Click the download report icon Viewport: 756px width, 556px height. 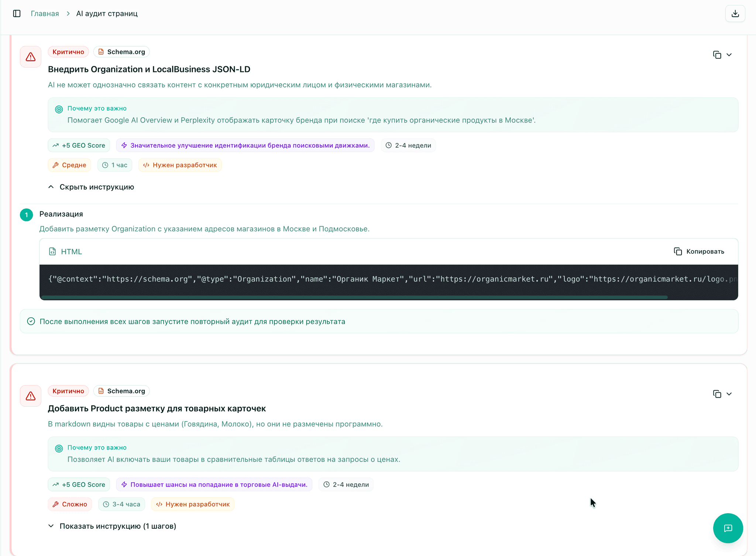(735, 14)
